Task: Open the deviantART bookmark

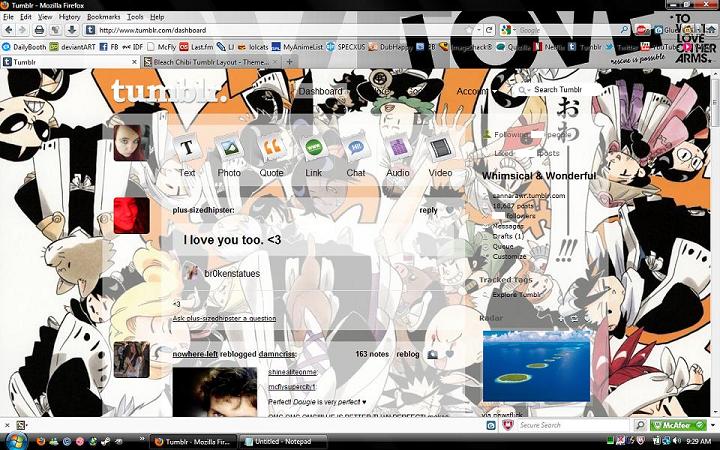Action: click(73, 47)
